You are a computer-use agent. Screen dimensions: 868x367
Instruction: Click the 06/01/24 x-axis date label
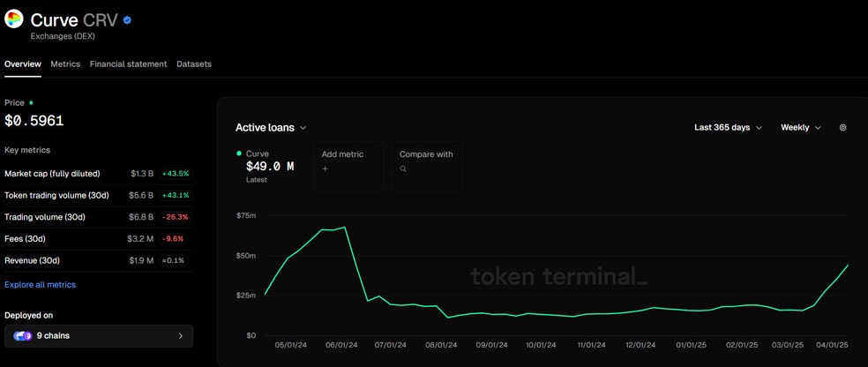pos(341,344)
